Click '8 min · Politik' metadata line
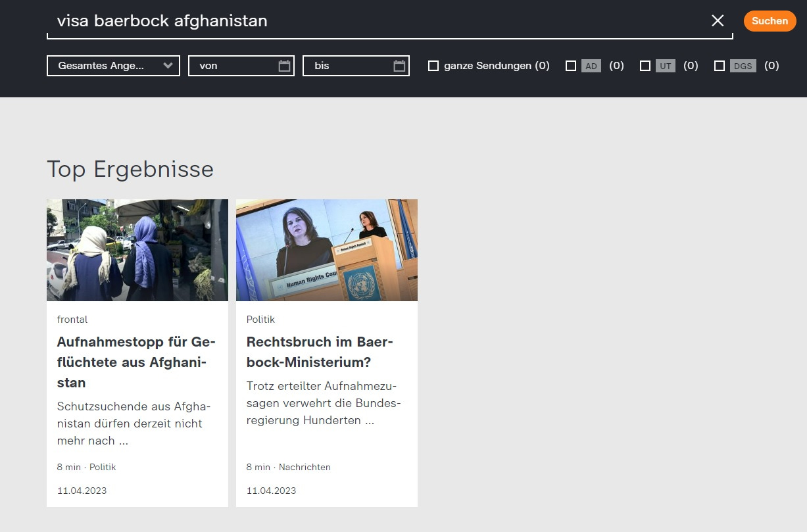Viewport: 807px width, 532px height. (86, 467)
